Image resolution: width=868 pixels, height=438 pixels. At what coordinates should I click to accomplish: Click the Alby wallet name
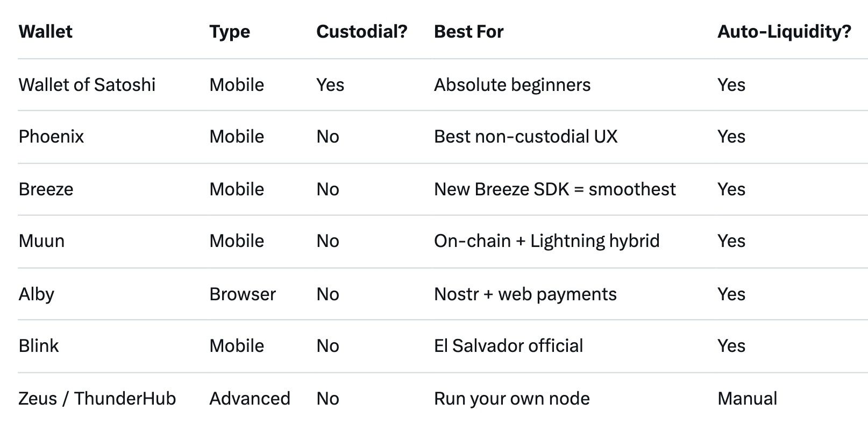[36, 294]
